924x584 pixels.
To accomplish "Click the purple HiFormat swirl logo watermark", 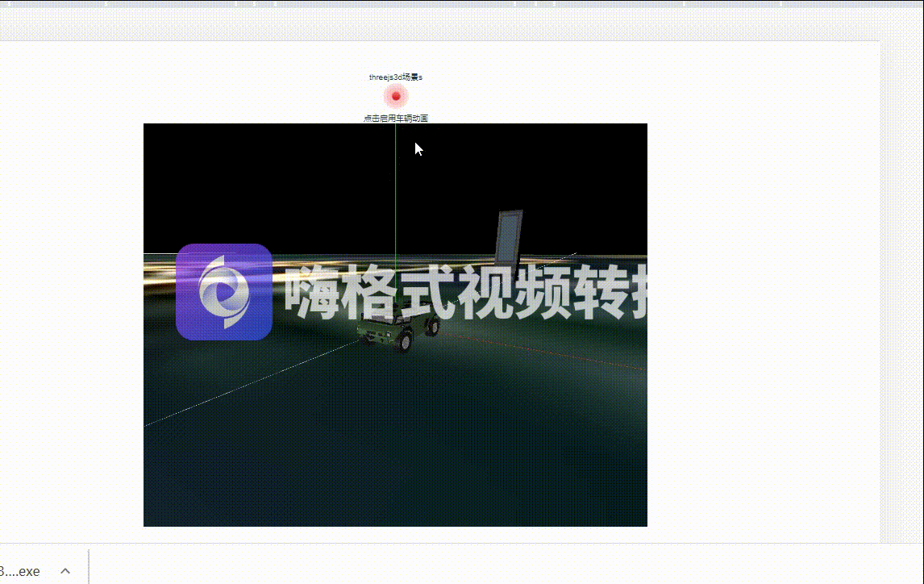I will click(223, 293).
